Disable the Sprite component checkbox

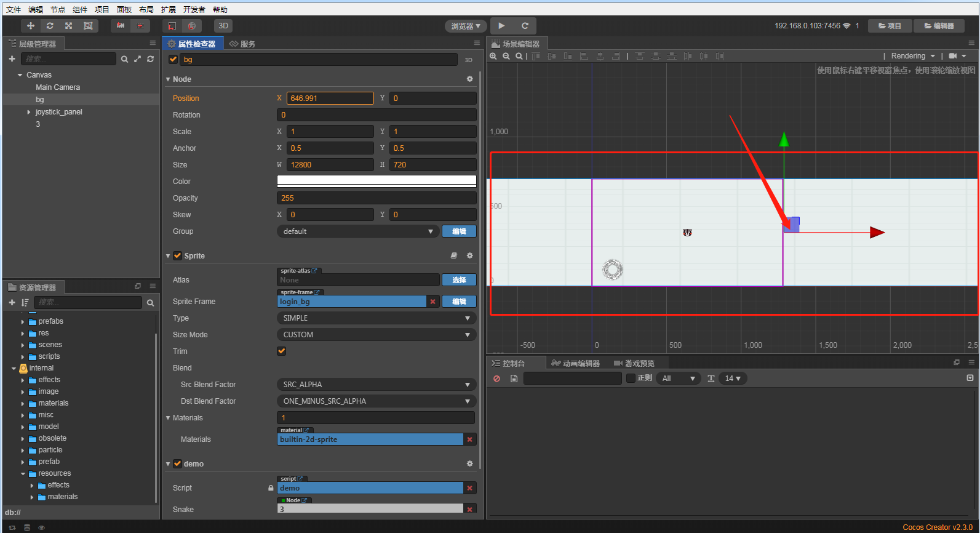tap(177, 256)
